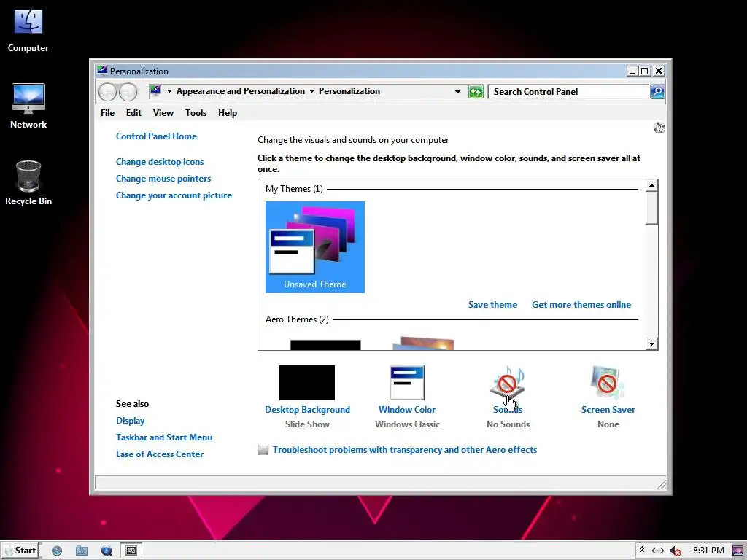
Task: Open Change your account picture link
Action: (x=174, y=195)
